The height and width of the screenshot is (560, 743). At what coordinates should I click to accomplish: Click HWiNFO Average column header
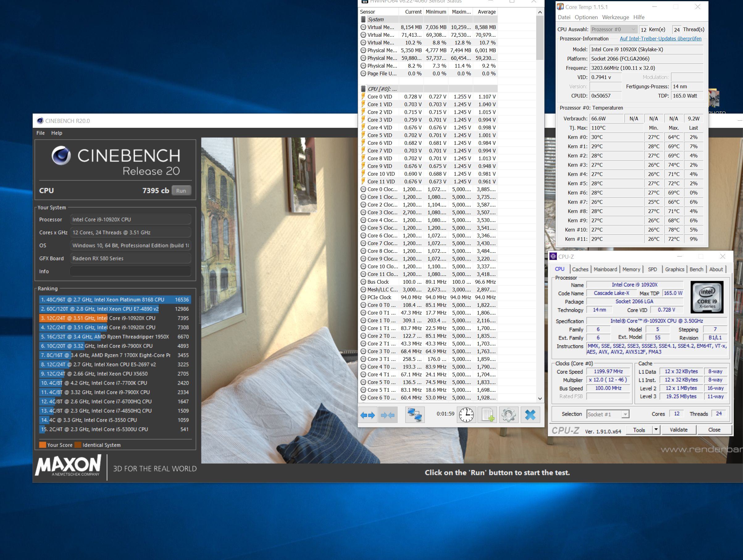[485, 12]
